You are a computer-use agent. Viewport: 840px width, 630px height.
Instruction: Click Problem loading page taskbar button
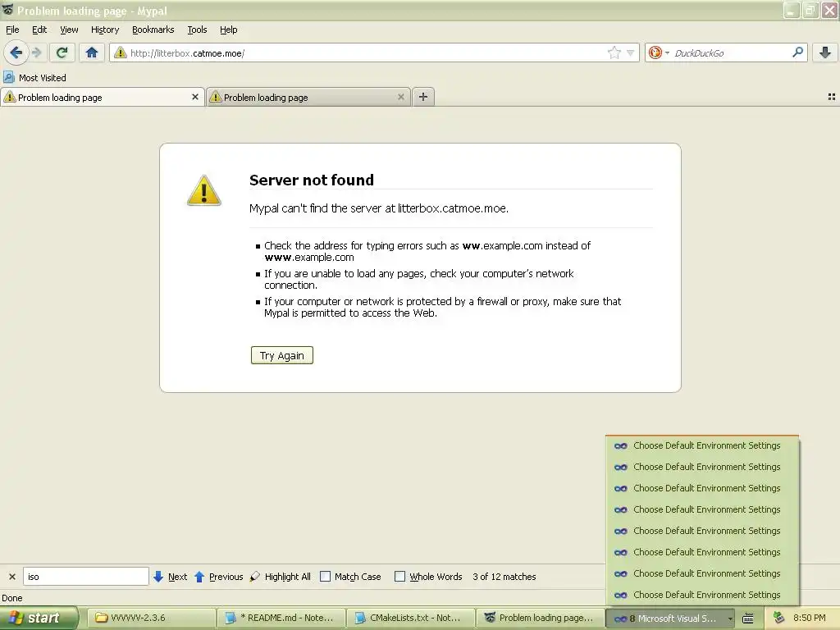[x=540, y=618]
